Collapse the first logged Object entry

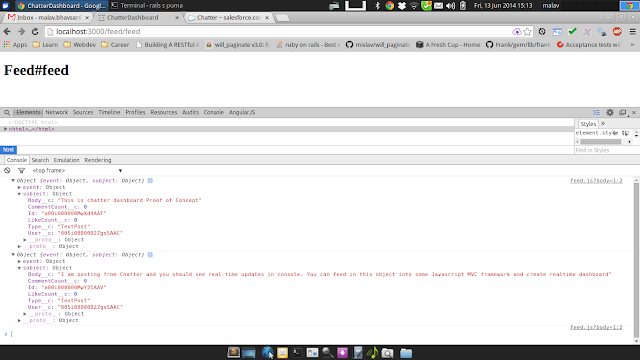[13, 180]
